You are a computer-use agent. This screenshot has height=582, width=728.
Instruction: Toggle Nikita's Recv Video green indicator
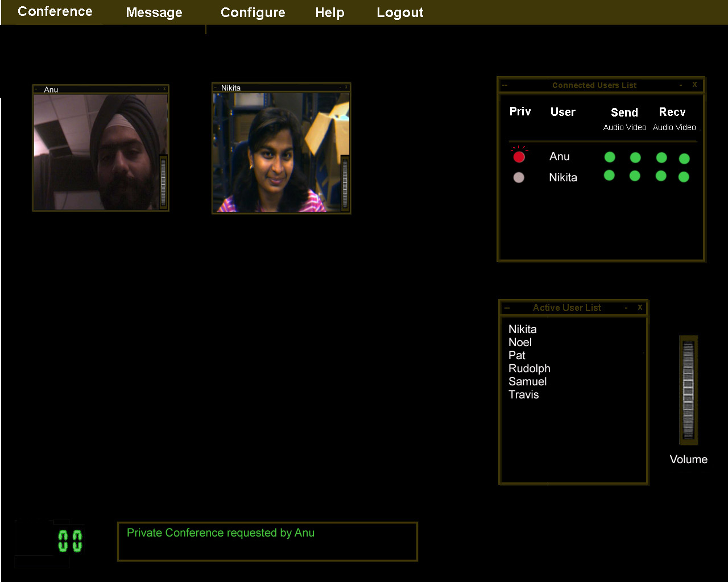point(684,177)
